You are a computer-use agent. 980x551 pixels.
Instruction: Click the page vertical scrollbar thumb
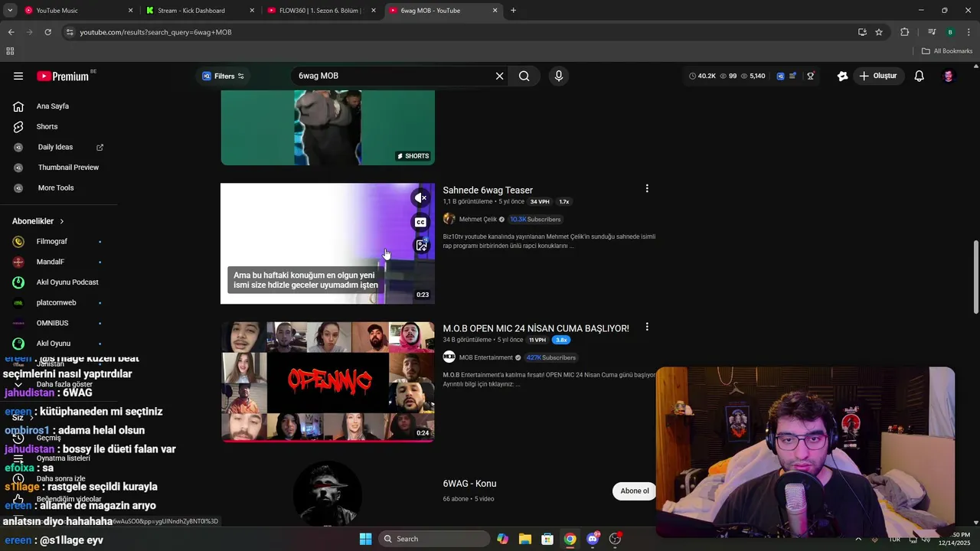975,276
